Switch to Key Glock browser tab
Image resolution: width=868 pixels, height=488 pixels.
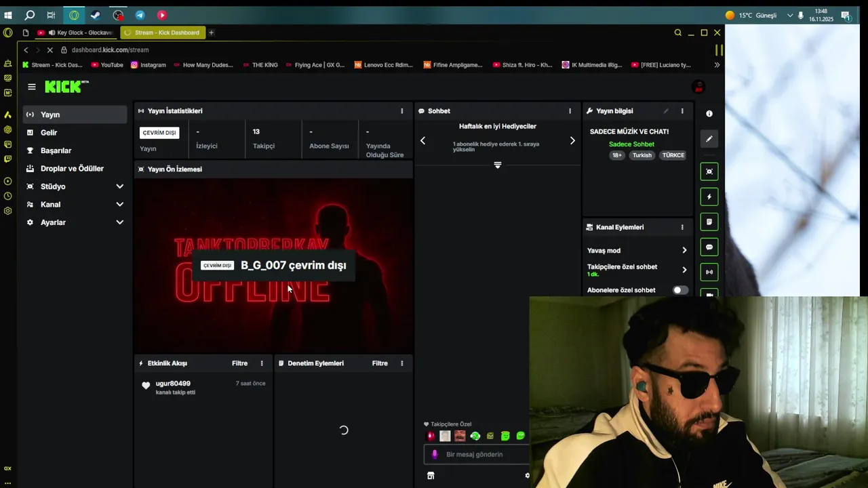(x=75, y=33)
